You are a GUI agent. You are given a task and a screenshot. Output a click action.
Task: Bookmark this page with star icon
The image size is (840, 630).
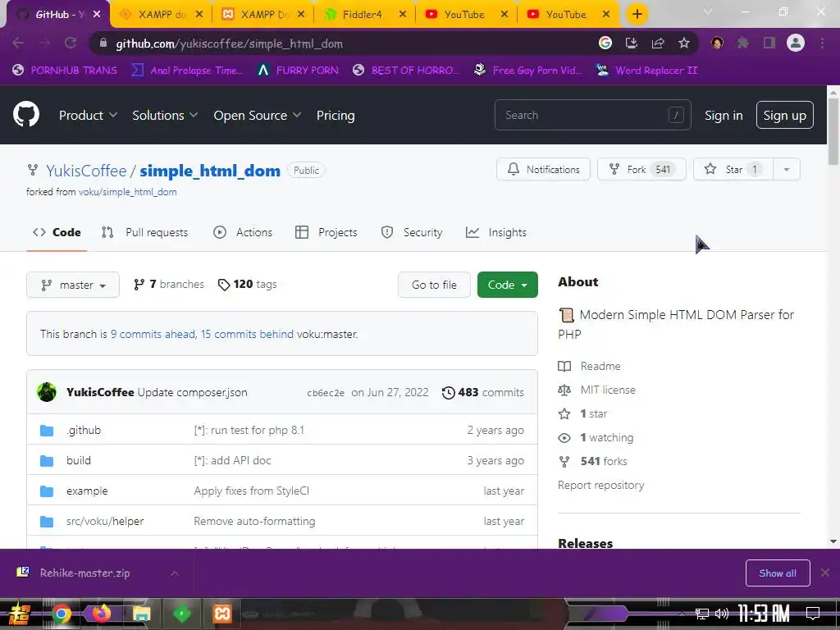coord(684,43)
